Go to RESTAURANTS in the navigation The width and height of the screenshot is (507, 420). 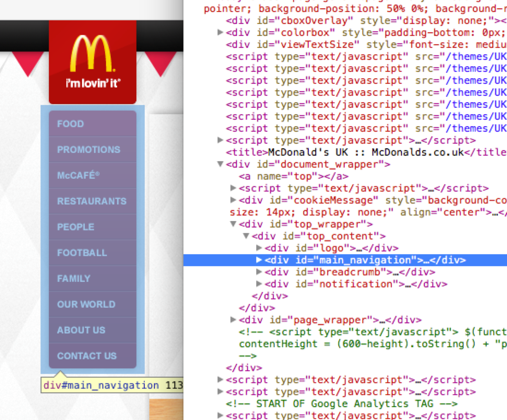[93, 201]
